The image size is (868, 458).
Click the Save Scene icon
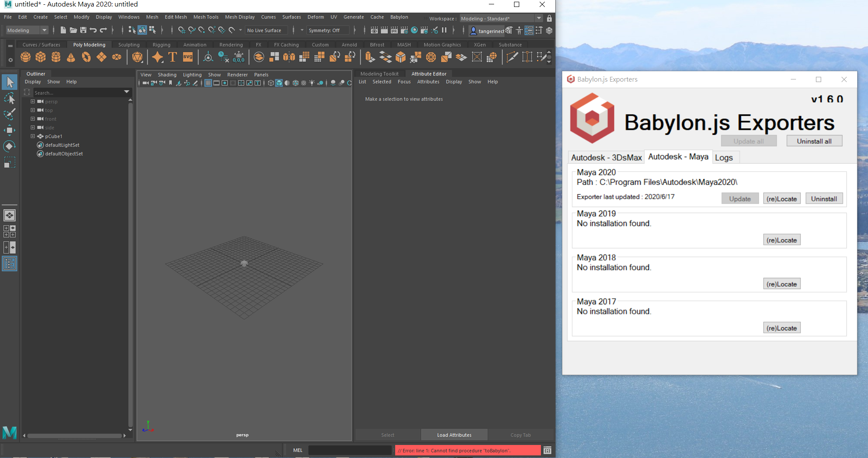click(83, 30)
